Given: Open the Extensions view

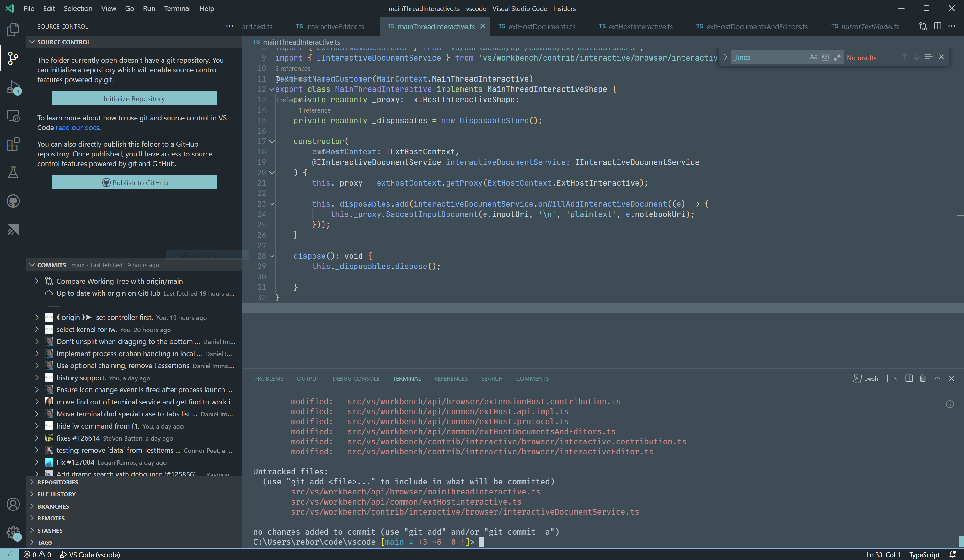Looking at the screenshot, I should (x=13, y=144).
